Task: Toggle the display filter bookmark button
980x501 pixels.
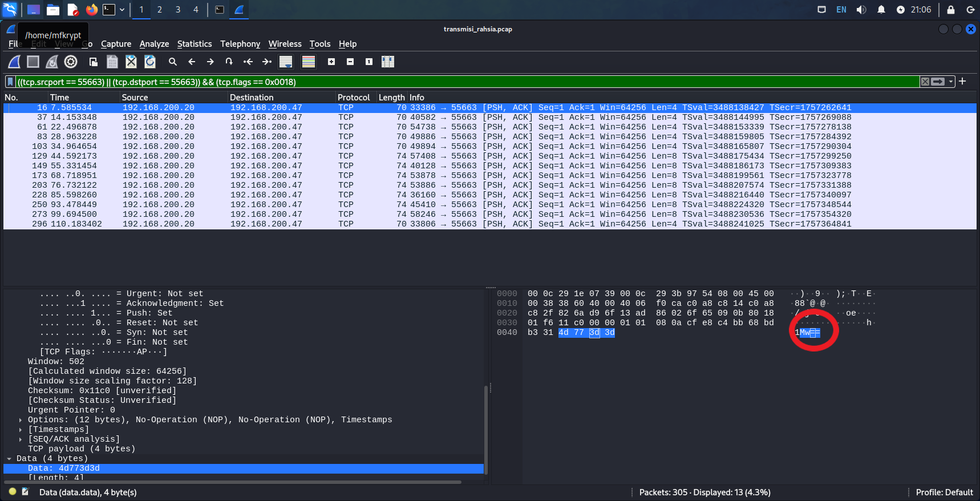Action: tap(10, 82)
